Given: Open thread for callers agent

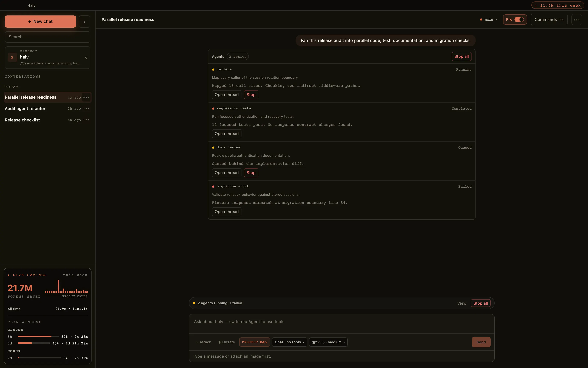Looking at the screenshot, I should pos(226,95).
